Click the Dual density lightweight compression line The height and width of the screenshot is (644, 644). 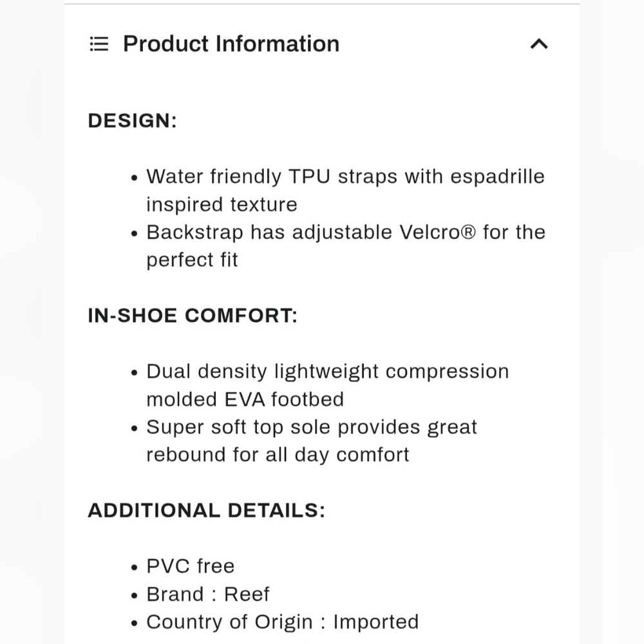(328, 372)
